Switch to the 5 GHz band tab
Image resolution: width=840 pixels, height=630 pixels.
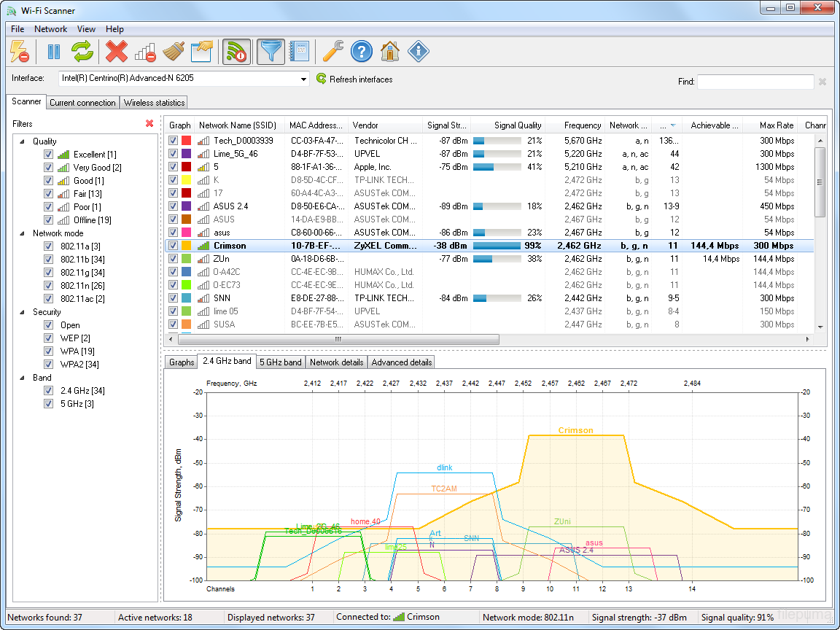click(280, 362)
